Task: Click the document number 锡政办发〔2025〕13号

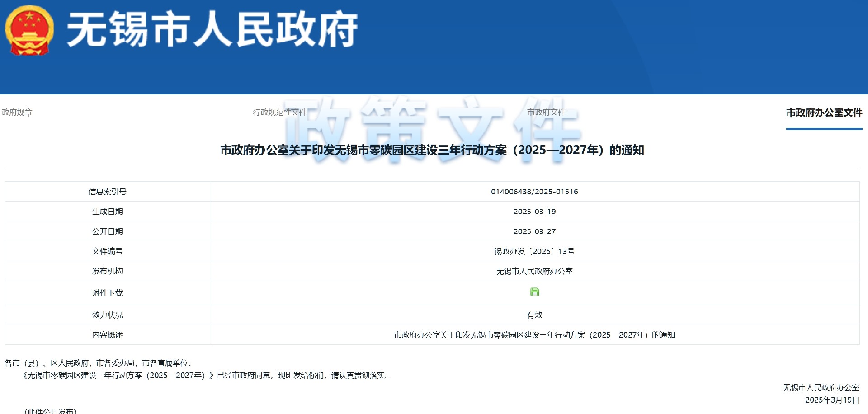Action: tap(534, 251)
